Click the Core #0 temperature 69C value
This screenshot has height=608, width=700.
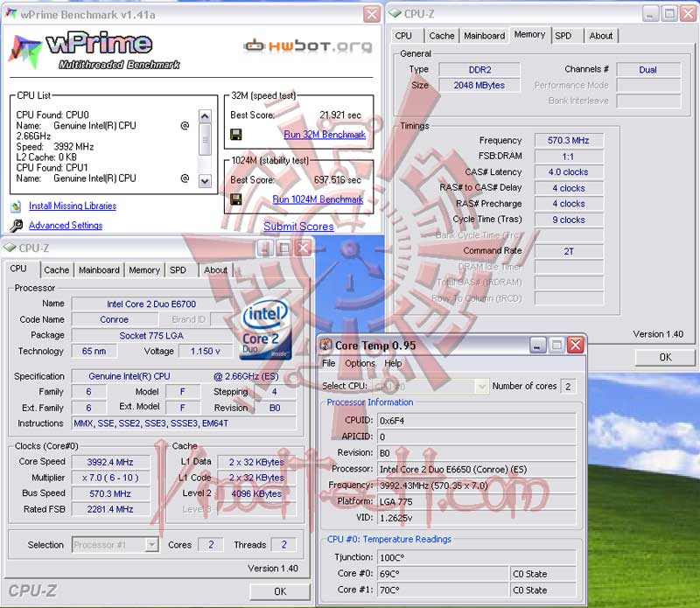coord(443,574)
